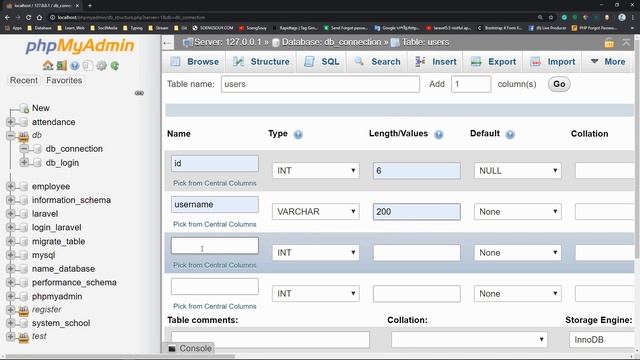This screenshot has width=640, height=360.
Task: Open Default NULL dropdown for id
Action: (x=518, y=171)
